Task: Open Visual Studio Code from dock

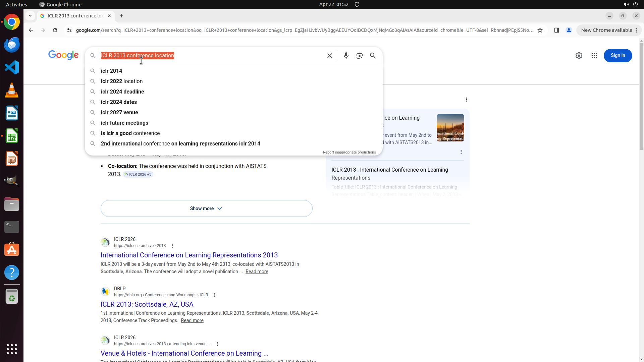Action: (x=12, y=68)
